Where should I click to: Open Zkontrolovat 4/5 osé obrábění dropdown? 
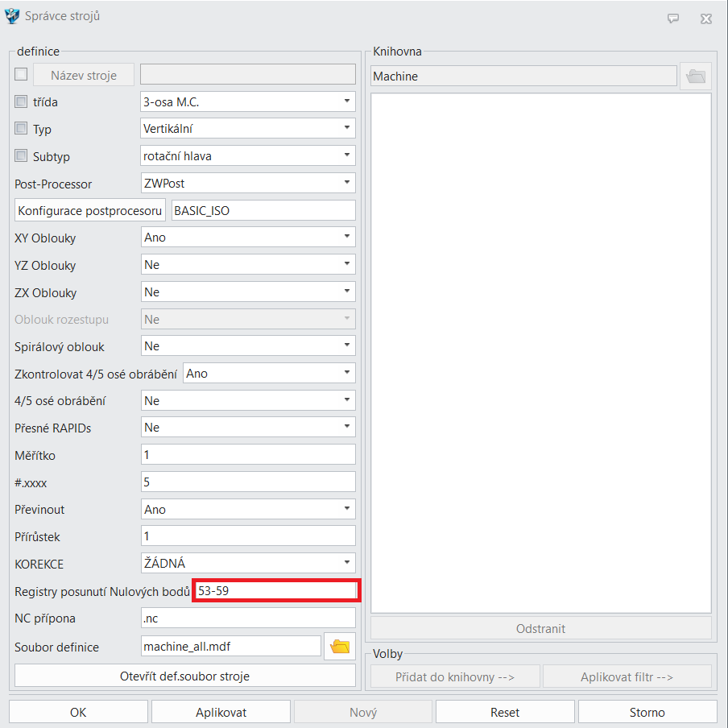(x=269, y=374)
